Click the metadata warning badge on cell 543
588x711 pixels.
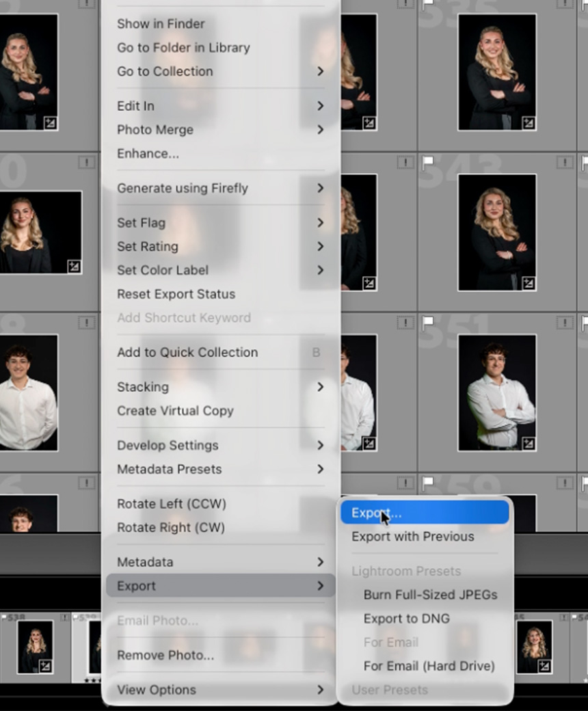pyautogui.click(x=565, y=162)
